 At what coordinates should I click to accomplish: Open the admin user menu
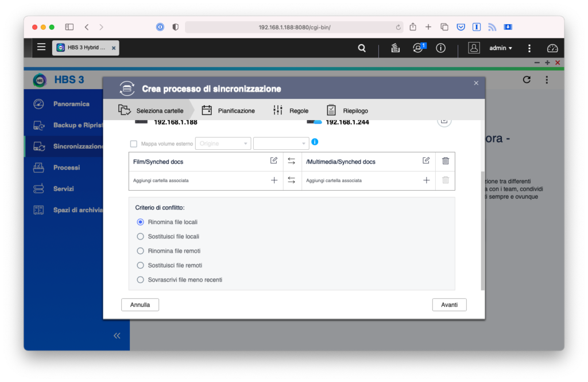(x=501, y=48)
